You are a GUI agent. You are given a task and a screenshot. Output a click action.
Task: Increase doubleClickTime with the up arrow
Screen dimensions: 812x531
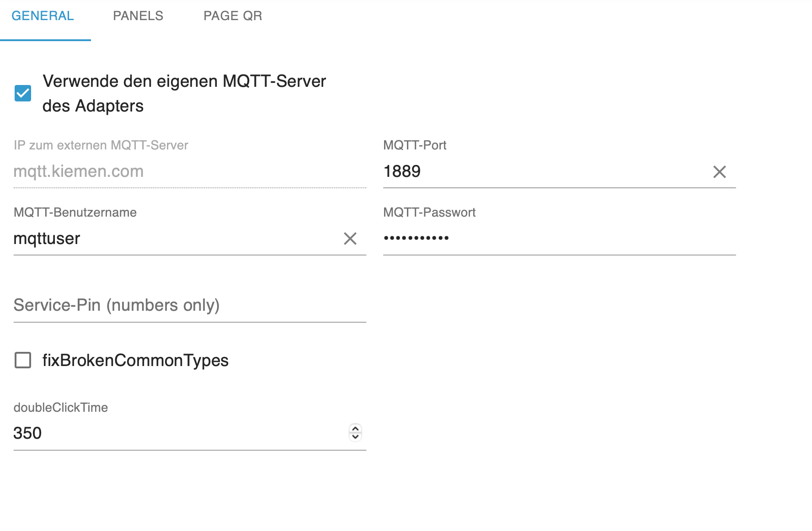click(x=355, y=429)
